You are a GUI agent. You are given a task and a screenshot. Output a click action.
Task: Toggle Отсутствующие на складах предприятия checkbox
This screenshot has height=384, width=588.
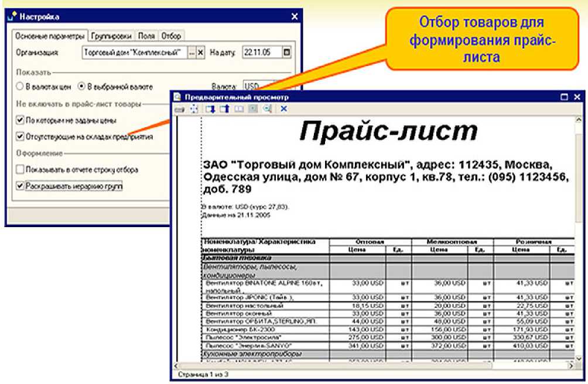tap(20, 136)
